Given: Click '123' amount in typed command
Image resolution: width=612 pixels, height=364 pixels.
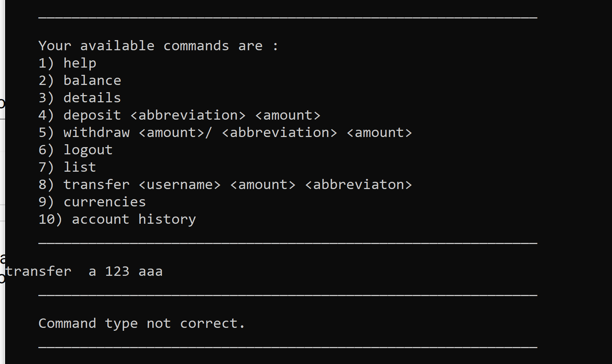Looking at the screenshot, I should 117,271.
